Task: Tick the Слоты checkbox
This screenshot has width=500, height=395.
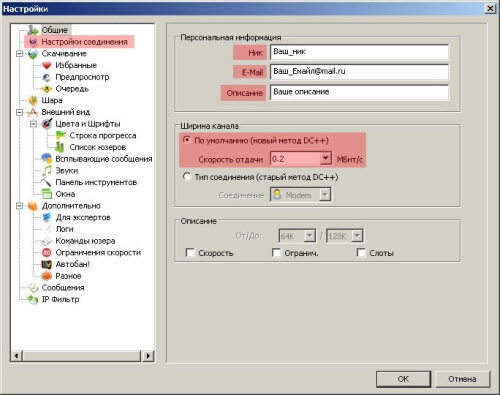Action: [361, 253]
